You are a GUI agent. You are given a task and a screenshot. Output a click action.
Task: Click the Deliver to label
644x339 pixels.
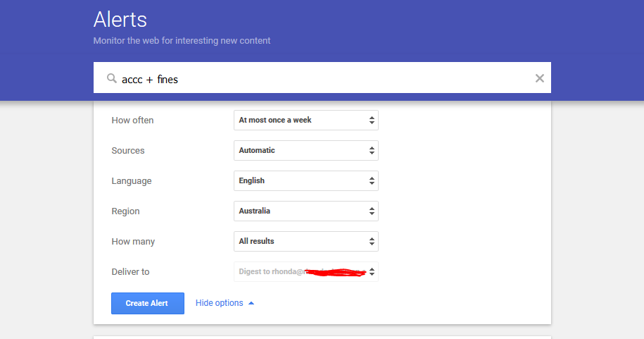click(130, 272)
